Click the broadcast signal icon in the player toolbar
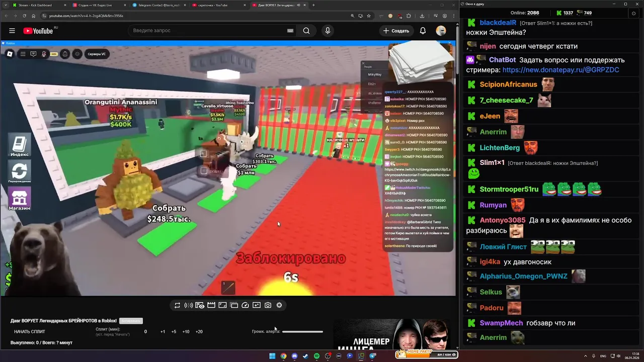 tap(189, 305)
